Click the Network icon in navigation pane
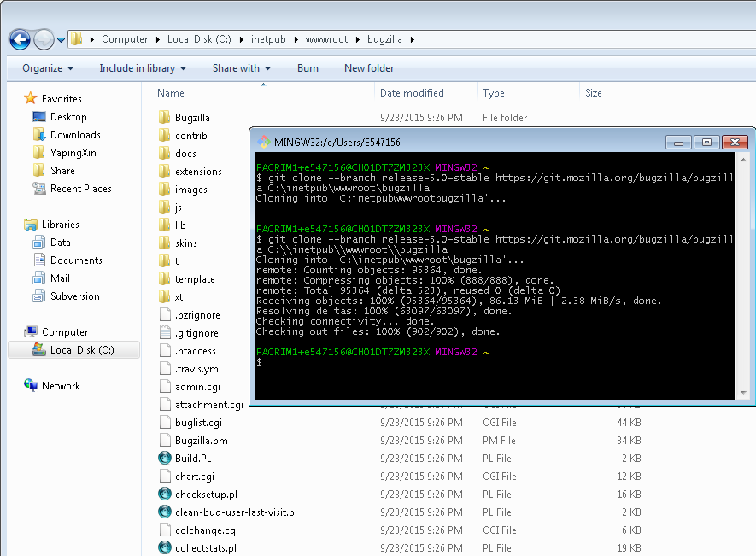Screen dimensions: 756x556 (x=31, y=385)
